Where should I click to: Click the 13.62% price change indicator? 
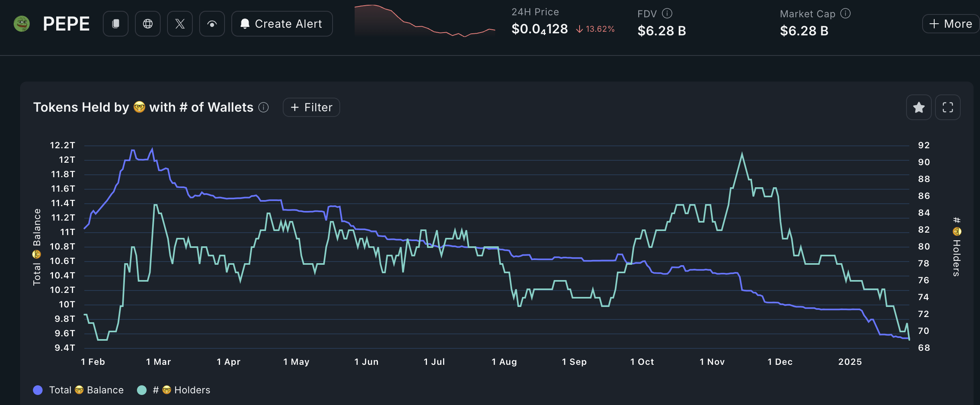point(596,29)
